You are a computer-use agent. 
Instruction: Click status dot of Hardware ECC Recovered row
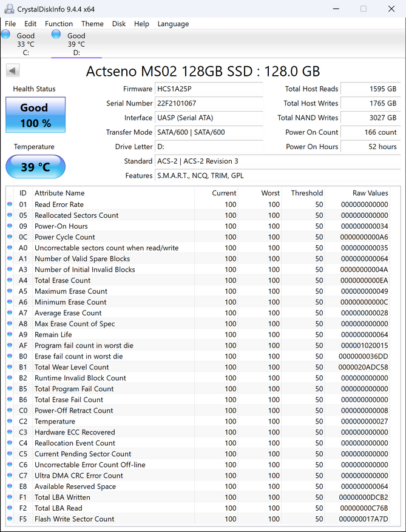click(10, 433)
